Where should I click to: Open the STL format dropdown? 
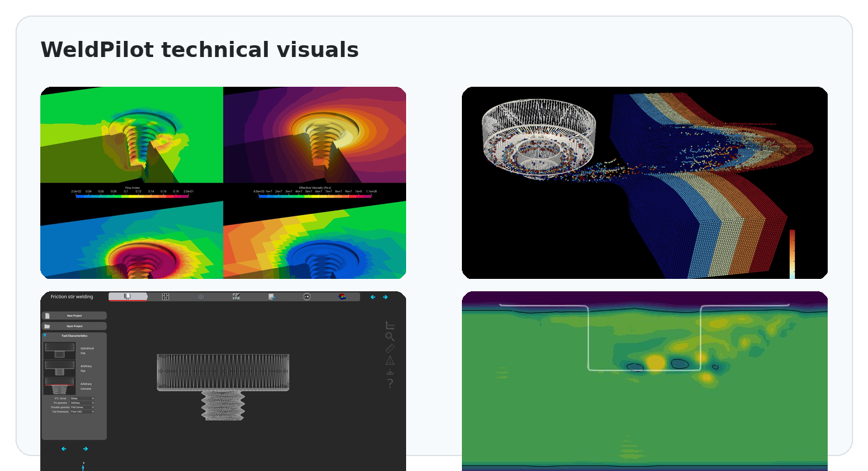point(82,398)
